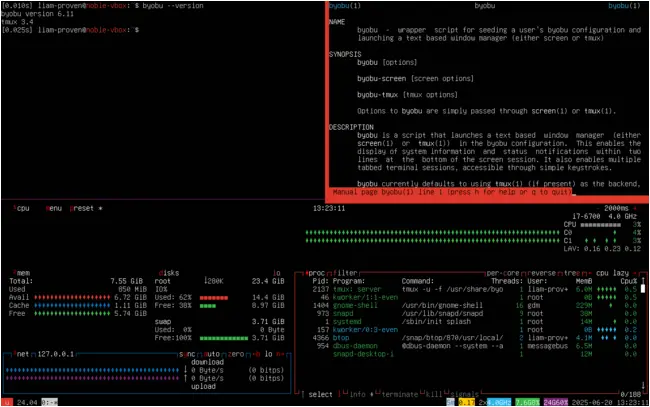Toggle per-core CPU usage option
650x407 pixels.
click(x=502, y=273)
